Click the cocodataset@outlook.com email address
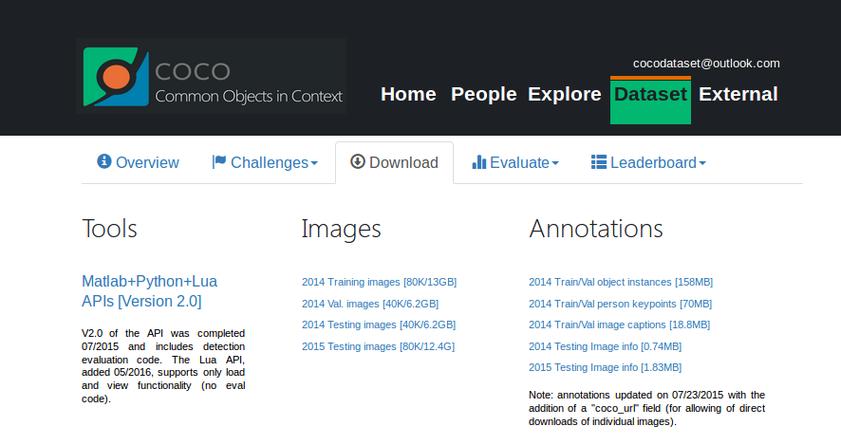Image resolution: width=841 pixels, height=445 pixels. tap(706, 63)
